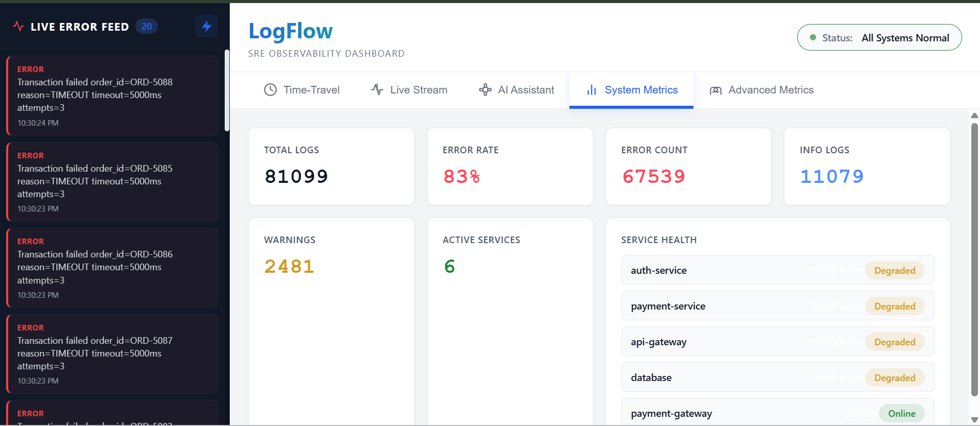Switch to the Live Stream tab

409,90
